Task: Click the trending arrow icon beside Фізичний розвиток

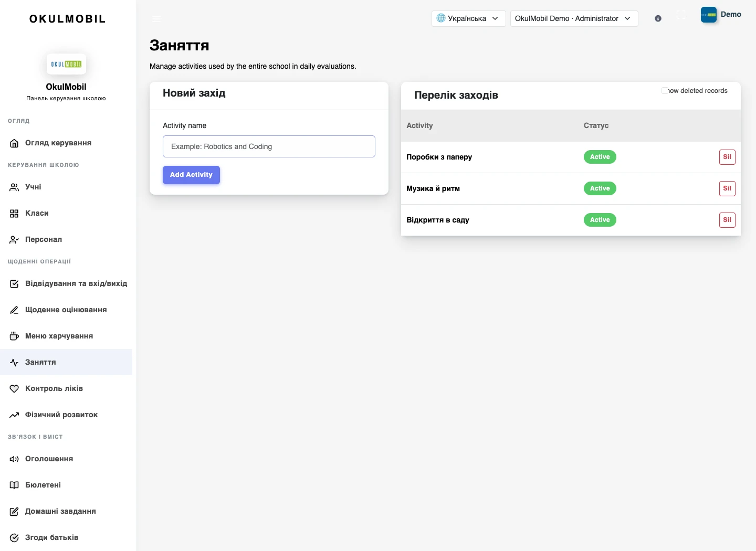Action: coord(14,415)
